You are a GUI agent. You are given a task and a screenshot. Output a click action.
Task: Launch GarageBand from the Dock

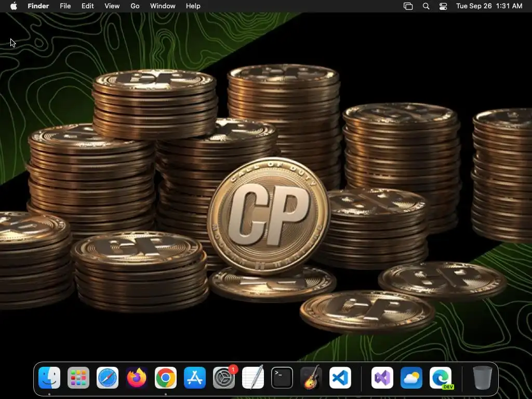tap(311, 378)
